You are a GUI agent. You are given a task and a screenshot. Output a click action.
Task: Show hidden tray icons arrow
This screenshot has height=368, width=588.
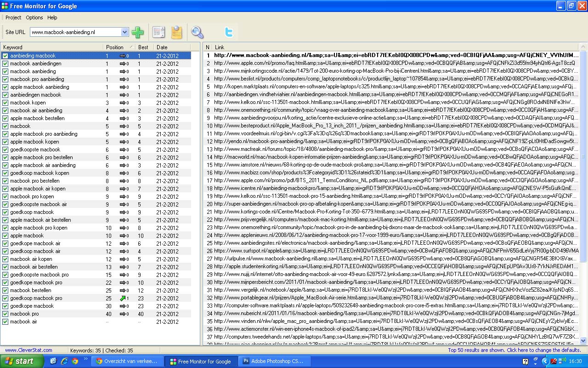545,362
